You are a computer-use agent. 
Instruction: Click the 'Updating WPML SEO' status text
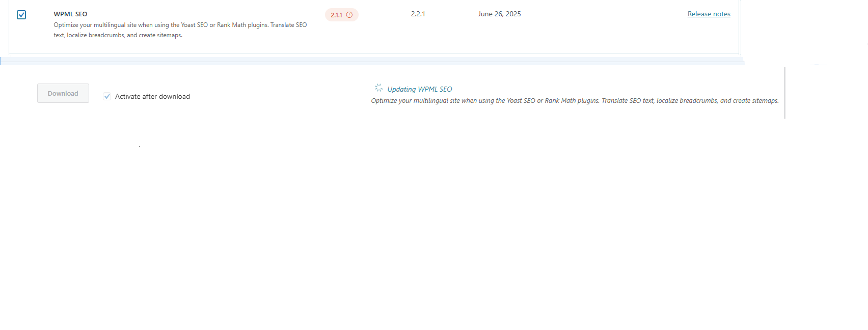pos(420,89)
